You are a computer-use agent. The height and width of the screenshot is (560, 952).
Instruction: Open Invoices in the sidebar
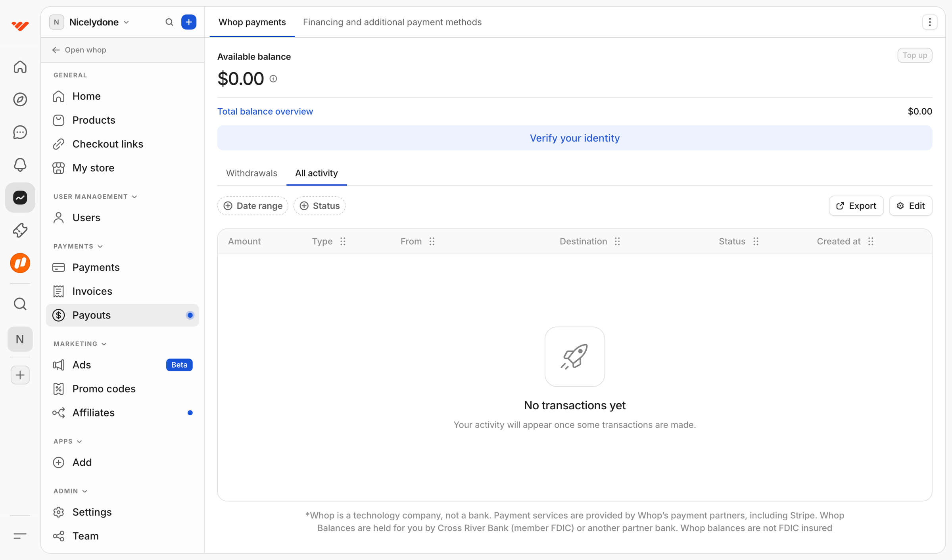(122, 291)
